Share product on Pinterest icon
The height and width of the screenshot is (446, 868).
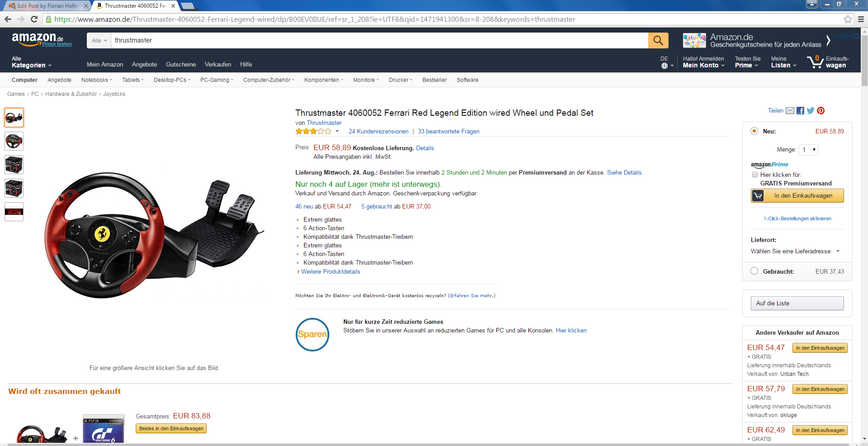[821, 111]
